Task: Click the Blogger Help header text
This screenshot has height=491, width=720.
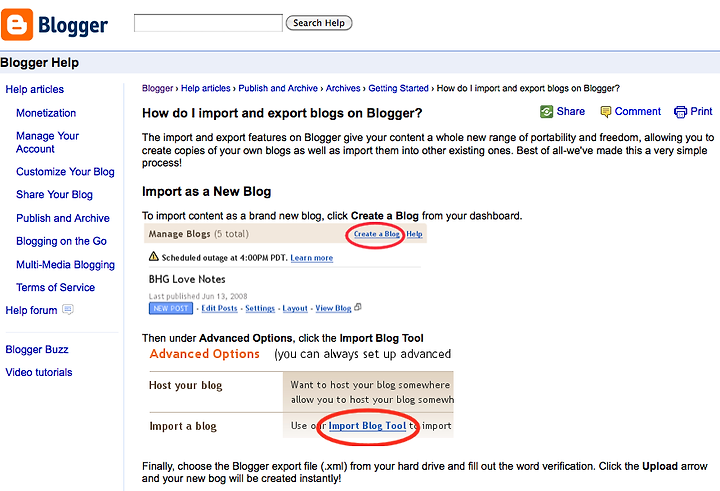Action: (x=39, y=62)
